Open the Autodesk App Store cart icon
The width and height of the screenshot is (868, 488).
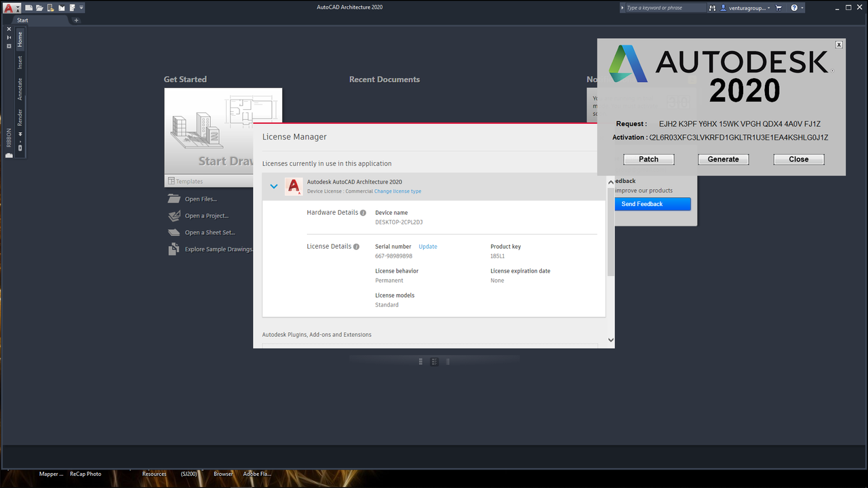coord(778,7)
